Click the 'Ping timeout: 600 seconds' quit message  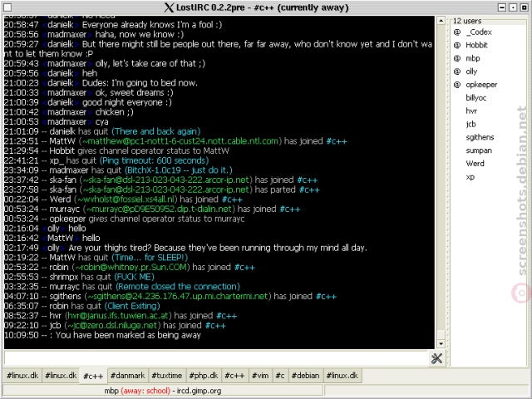click(x=154, y=160)
